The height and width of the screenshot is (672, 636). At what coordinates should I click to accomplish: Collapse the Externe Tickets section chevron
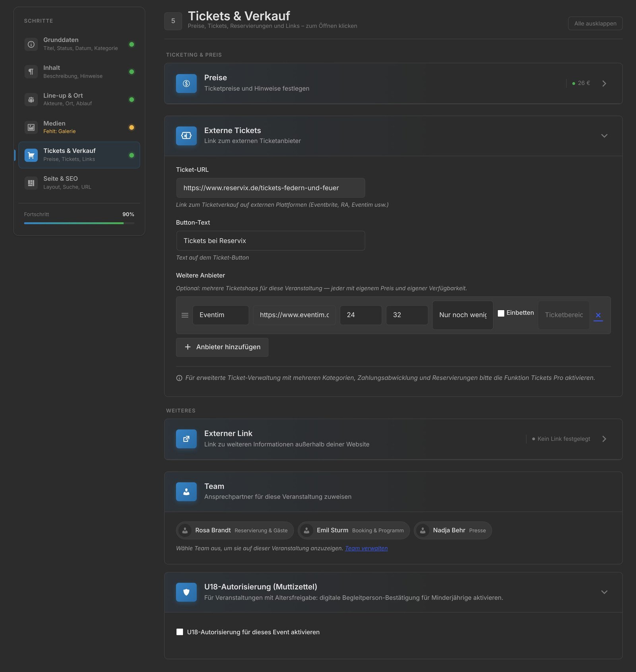tap(604, 136)
